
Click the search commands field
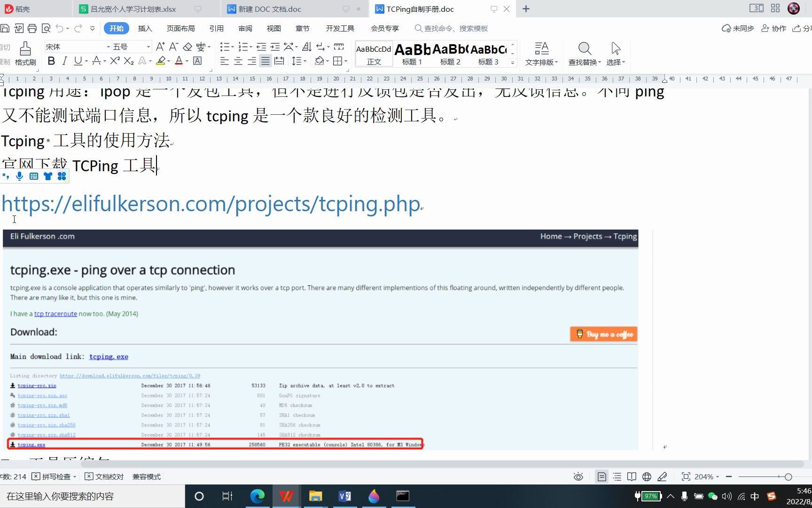pos(452,28)
